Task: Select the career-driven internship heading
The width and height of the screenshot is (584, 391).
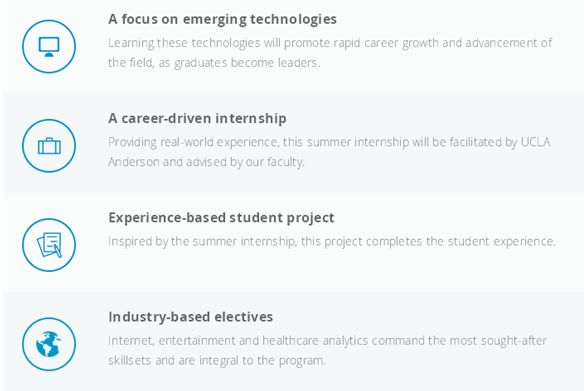Action: tap(197, 118)
